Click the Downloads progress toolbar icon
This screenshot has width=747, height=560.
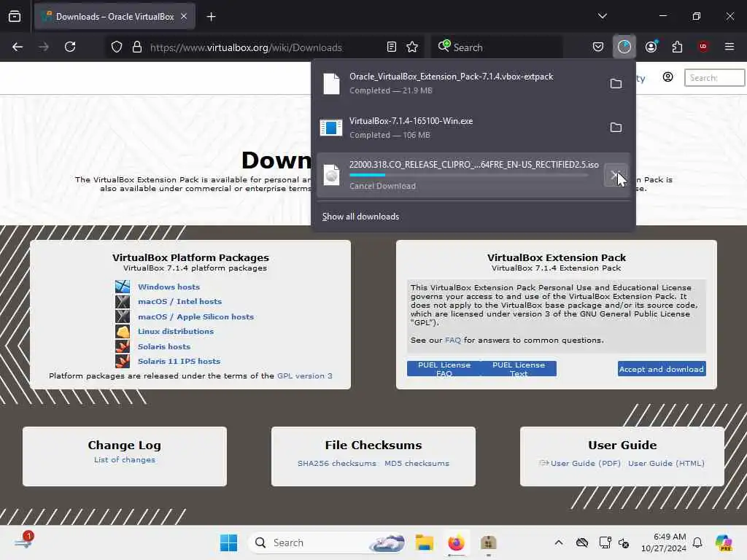click(624, 47)
